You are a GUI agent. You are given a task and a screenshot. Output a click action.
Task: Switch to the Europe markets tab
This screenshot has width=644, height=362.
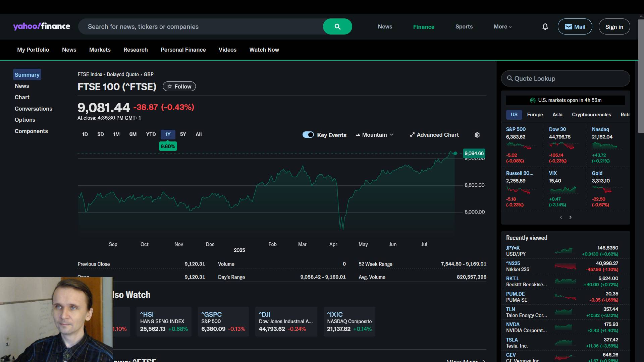pos(535,115)
